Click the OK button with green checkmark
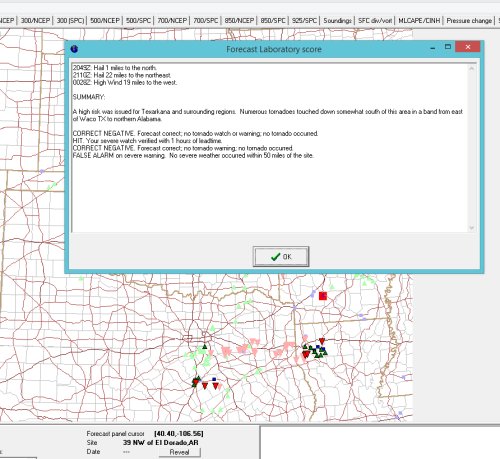 [281, 256]
